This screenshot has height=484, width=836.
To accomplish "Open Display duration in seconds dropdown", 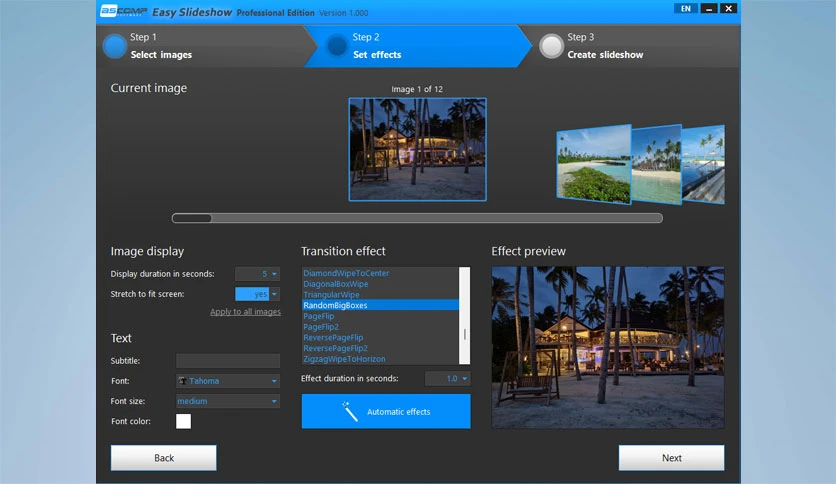I will tap(257, 274).
